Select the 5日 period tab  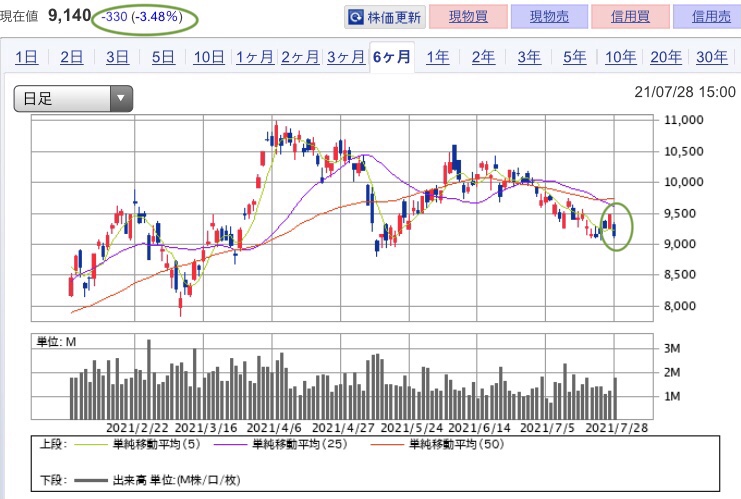(163, 57)
